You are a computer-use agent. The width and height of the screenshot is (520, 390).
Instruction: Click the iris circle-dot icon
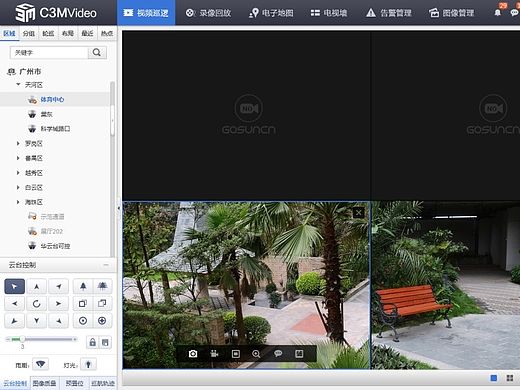tap(83, 321)
